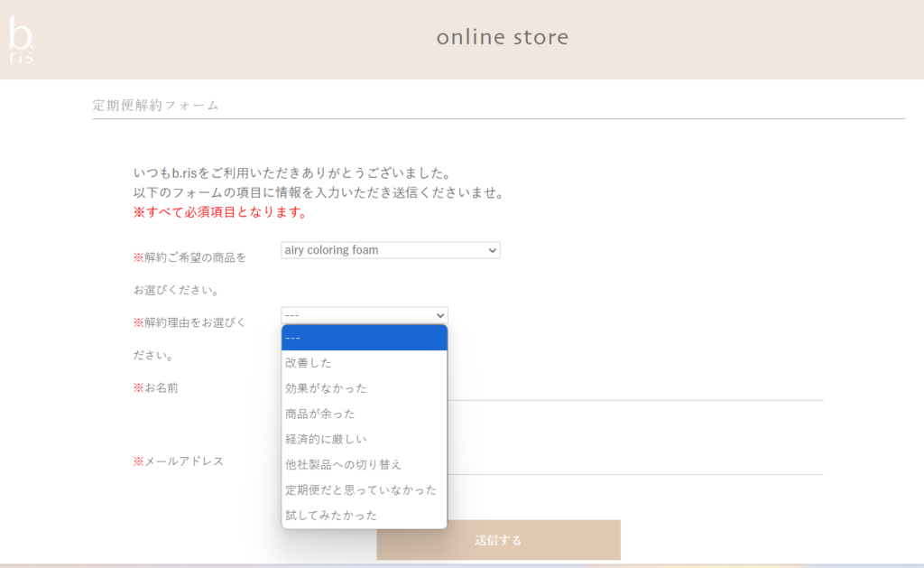Click the '以下のフォームの項目に' instruction line

(320, 193)
